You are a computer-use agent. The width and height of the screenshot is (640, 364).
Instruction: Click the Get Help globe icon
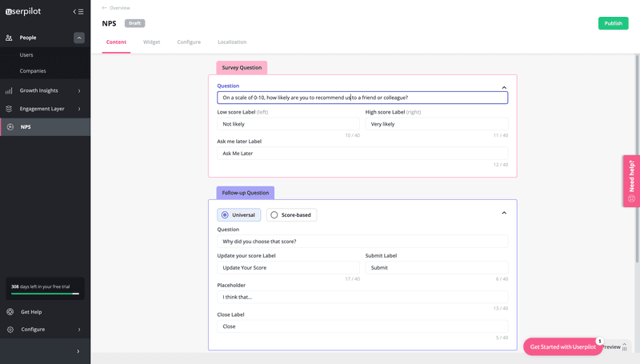click(10, 311)
